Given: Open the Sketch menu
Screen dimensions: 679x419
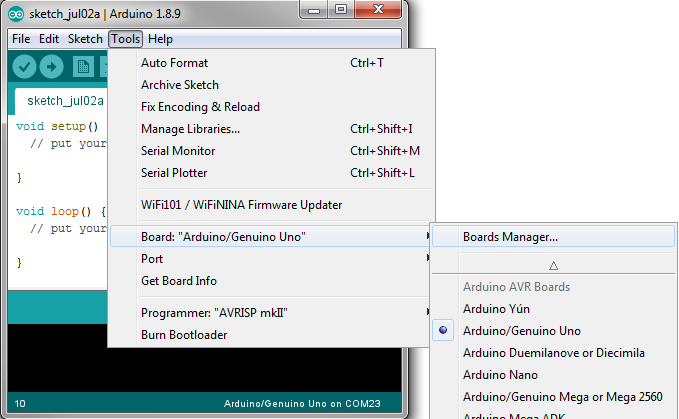Looking at the screenshot, I should coord(85,39).
